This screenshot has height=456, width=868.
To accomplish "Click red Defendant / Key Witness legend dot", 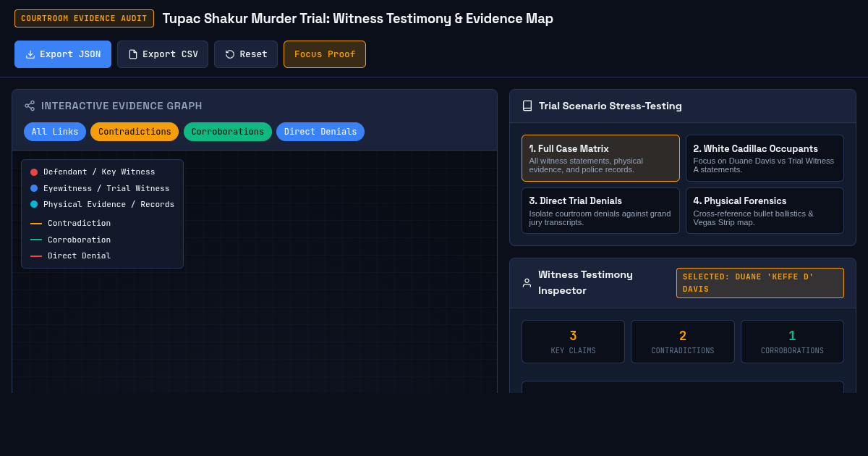I will [x=34, y=172].
